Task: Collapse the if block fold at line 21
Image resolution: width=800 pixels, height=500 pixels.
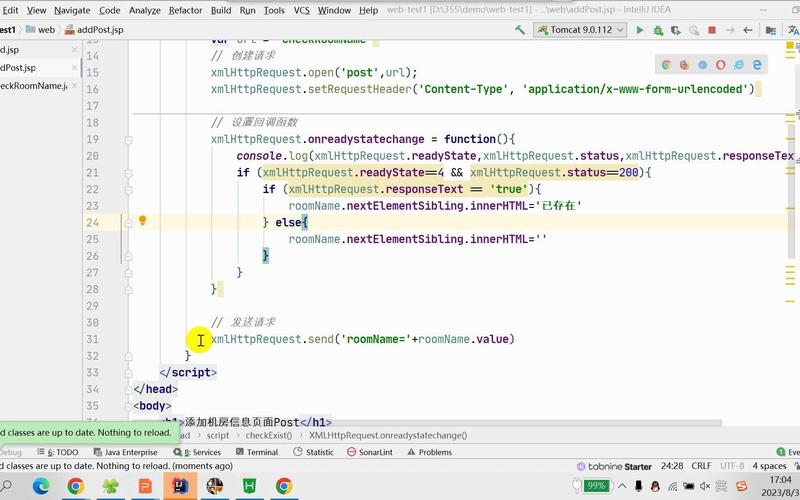Action: [129, 173]
